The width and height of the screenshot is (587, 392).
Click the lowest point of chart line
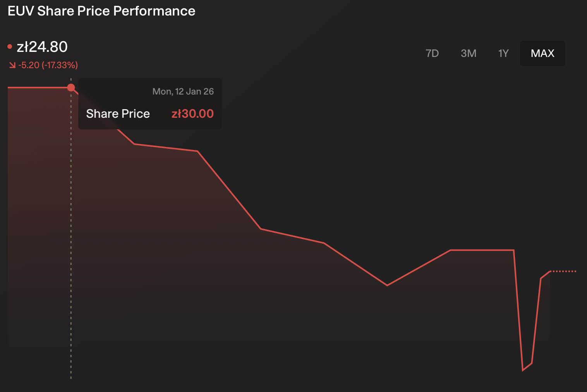pos(523,370)
